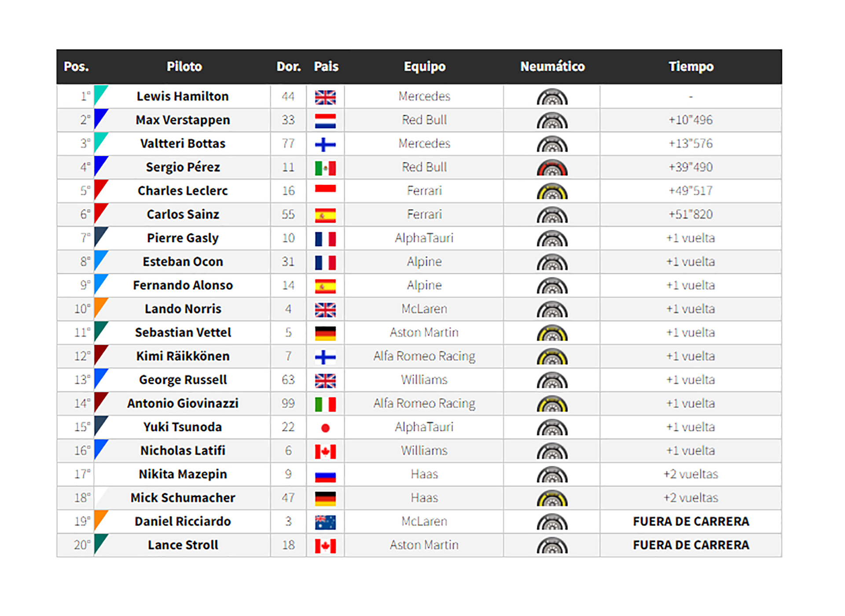The image size is (845, 616).
Task: Click the Neumático column header
Action: point(552,66)
